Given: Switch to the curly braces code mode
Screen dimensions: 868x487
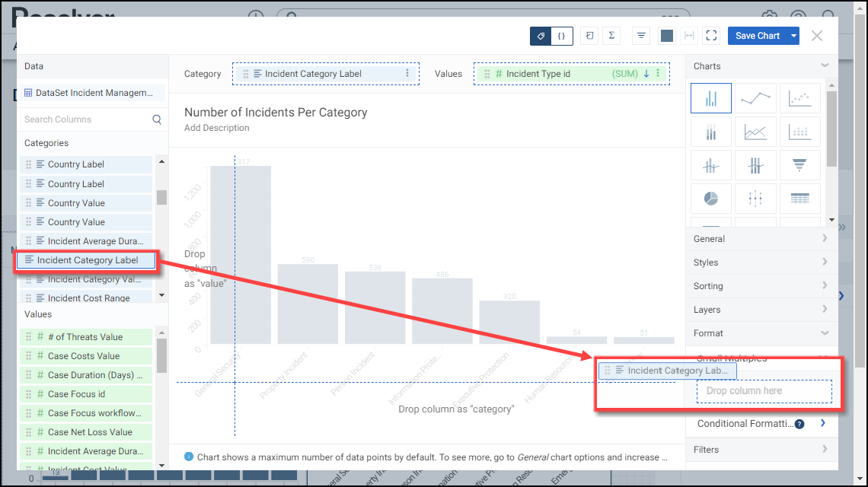Looking at the screenshot, I should click(x=561, y=36).
